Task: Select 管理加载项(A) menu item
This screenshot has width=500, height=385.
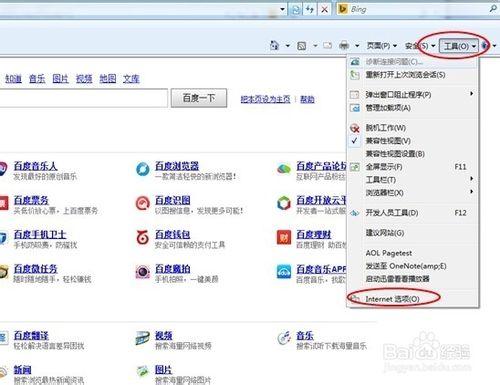Action: (413, 108)
